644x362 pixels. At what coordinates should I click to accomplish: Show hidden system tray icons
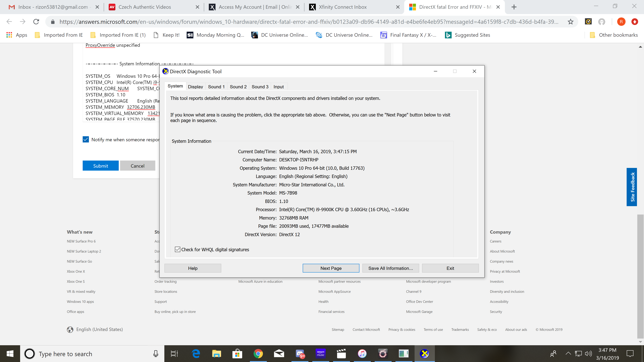tap(568, 353)
